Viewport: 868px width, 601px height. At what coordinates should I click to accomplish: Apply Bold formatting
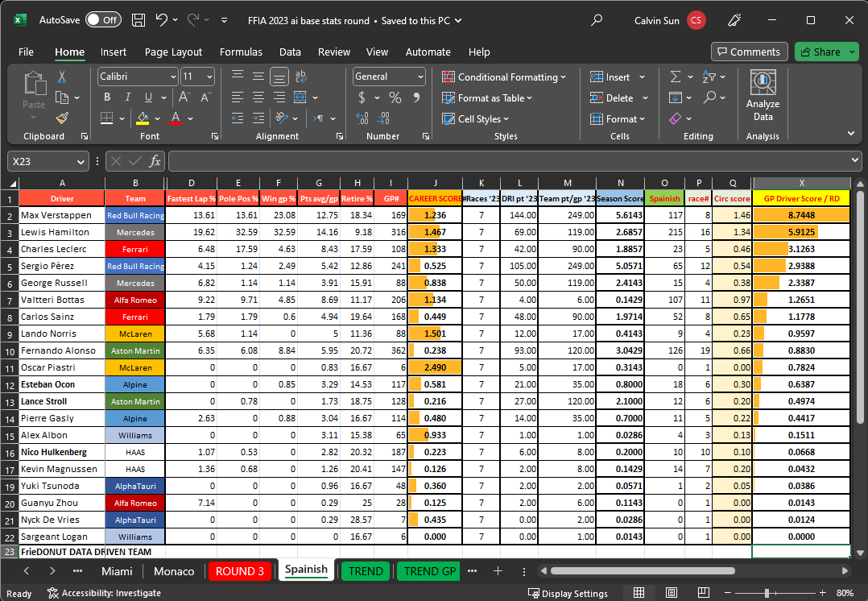coord(107,97)
